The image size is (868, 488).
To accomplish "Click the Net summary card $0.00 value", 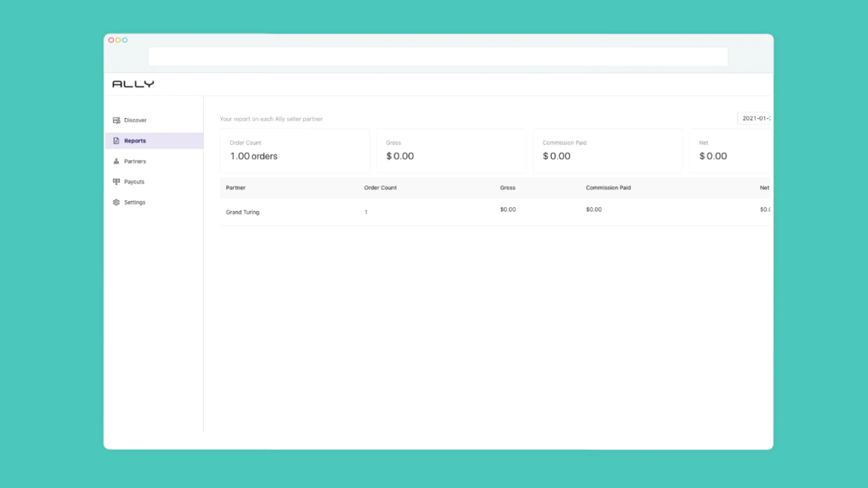I will coord(713,156).
